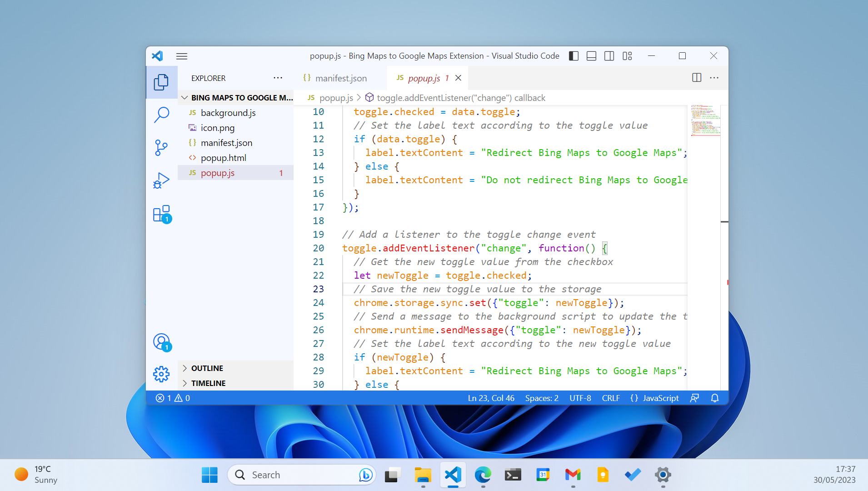Open File Explorer from the taskbar
This screenshot has width=868, height=491.
pos(423,475)
